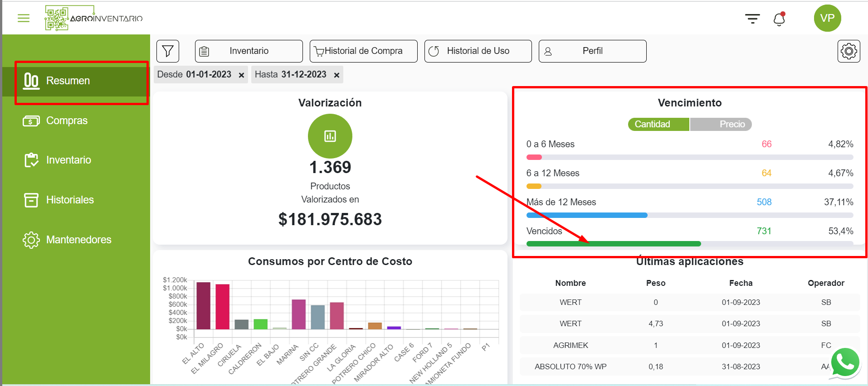Open Historial de Compra

coord(363,51)
